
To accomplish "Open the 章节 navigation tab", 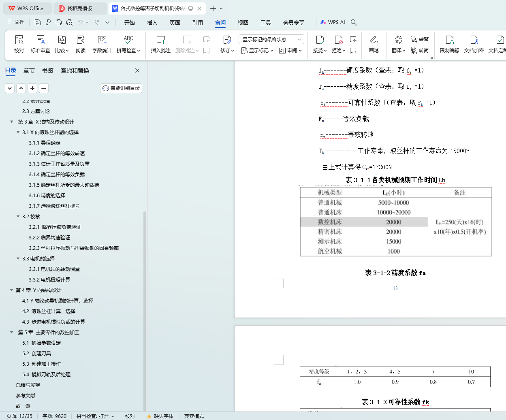I will [x=29, y=70].
